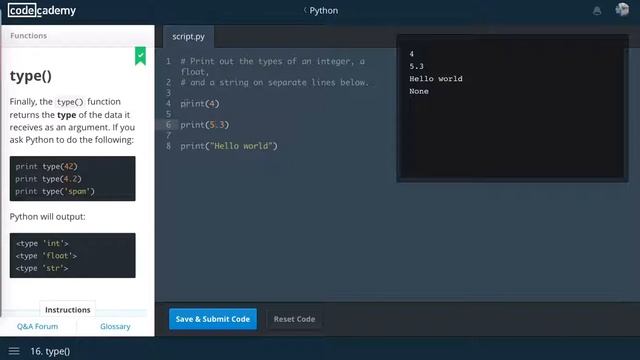Open the notifications bell icon
The width and height of the screenshot is (640, 360).
point(597,11)
